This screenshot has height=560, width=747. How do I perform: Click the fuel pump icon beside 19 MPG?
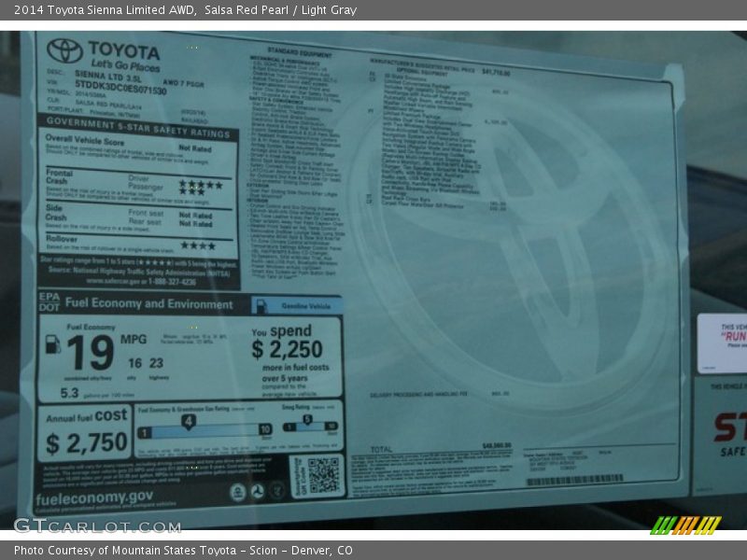pos(53,344)
